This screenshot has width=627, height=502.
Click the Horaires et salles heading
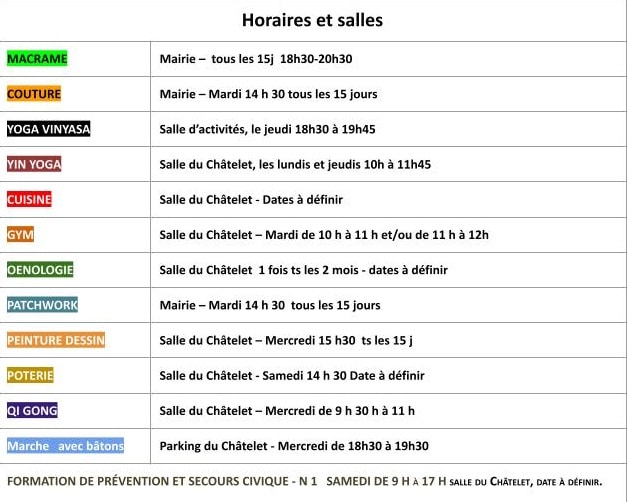(x=312, y=20)
